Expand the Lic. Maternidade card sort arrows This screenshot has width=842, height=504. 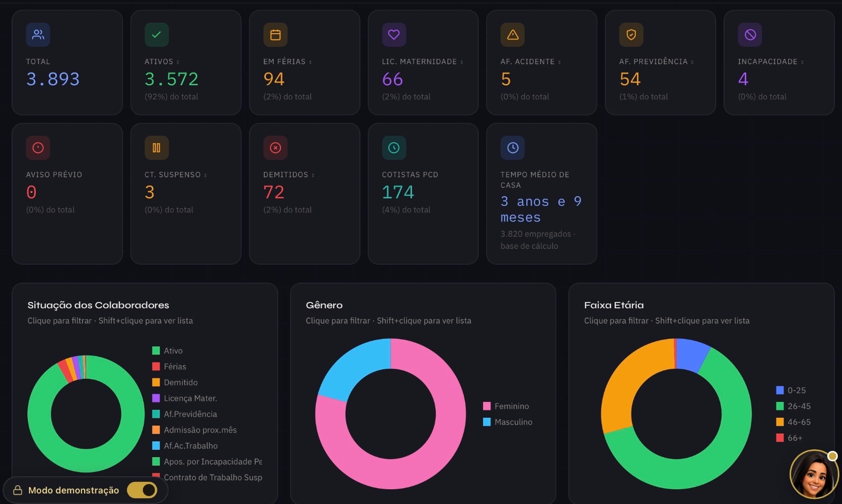462,62
